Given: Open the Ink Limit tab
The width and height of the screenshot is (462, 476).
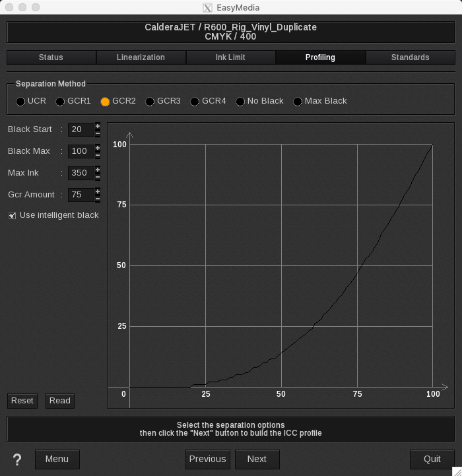Looking at the screenshot, I should click(230, 57).
